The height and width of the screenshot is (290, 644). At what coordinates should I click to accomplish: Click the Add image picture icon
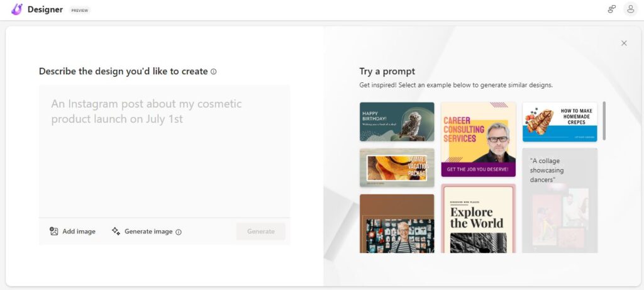click(54, 231)
